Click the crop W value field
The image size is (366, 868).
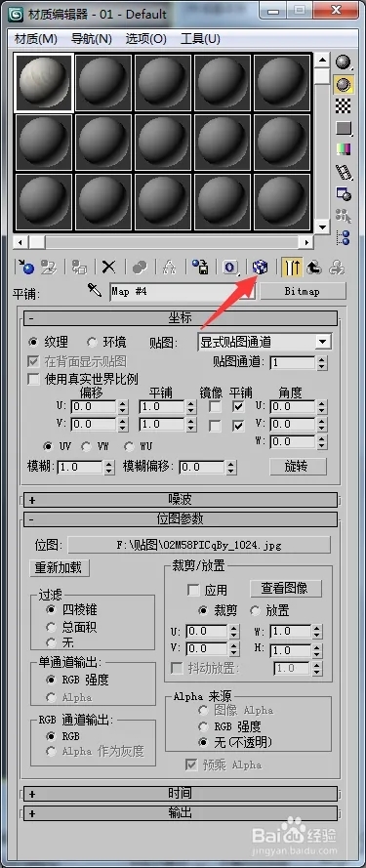point(290,632)
